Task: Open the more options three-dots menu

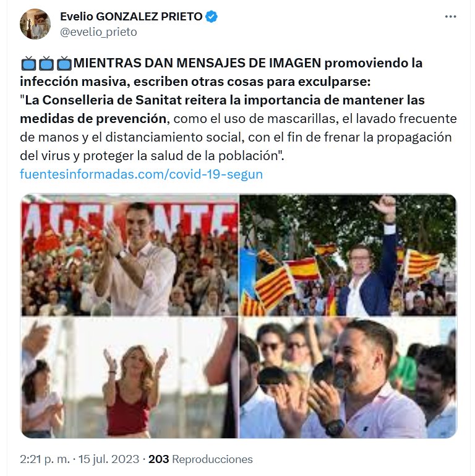Action: (x=450, y=17)
